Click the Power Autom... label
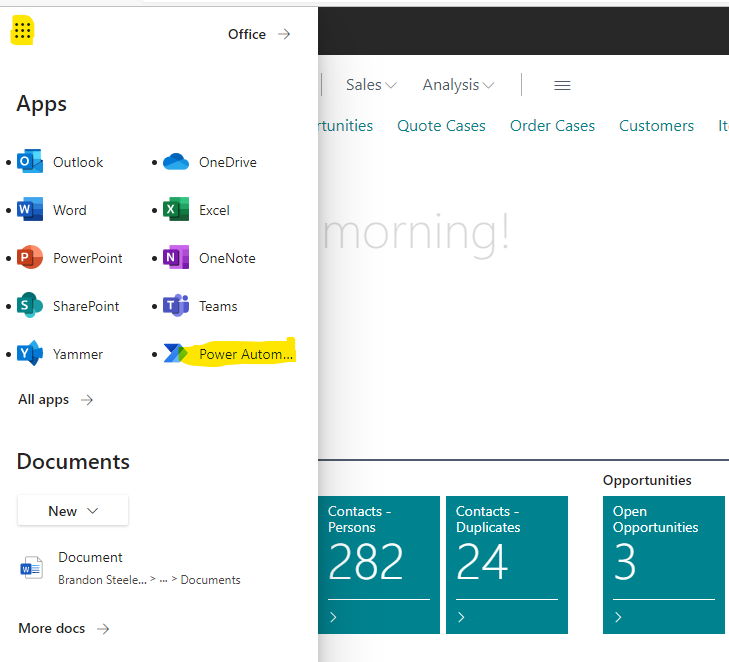 246,354
